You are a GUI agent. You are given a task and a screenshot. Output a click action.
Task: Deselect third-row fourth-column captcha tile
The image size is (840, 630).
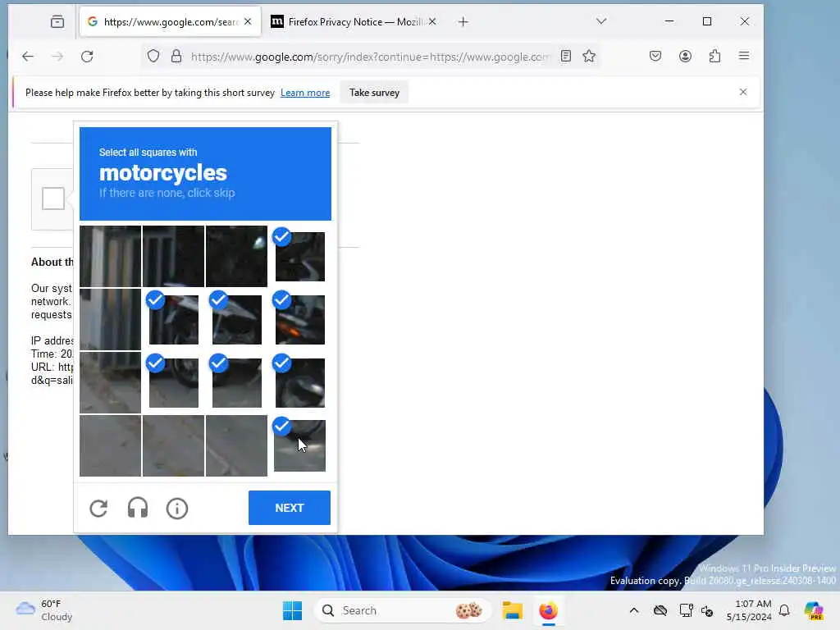point(299,382)
